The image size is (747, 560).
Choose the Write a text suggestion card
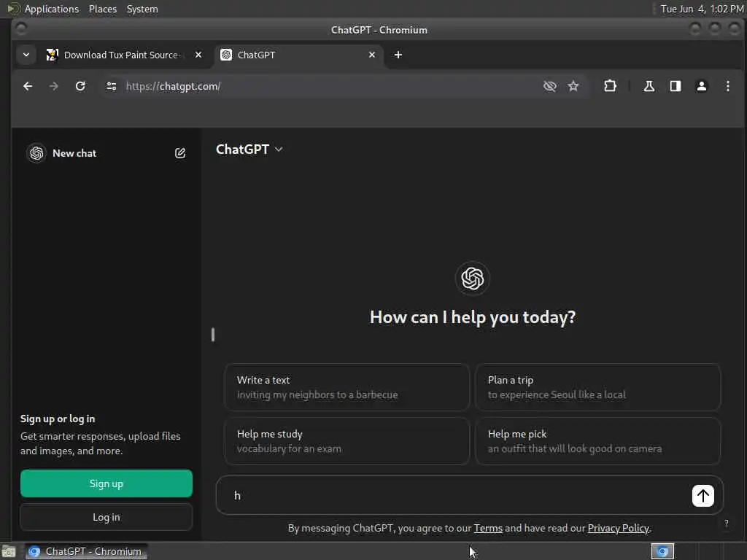tap(347, 387)
